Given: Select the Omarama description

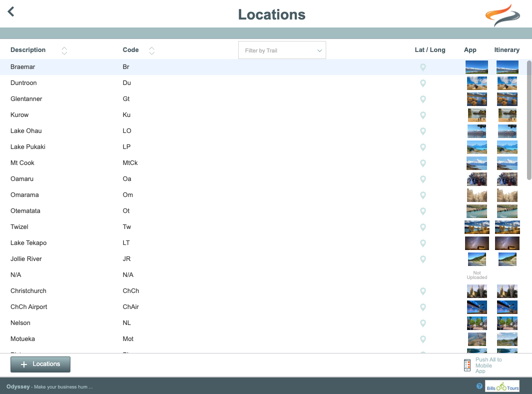Looking at the screenshot, I should point(24,195).
